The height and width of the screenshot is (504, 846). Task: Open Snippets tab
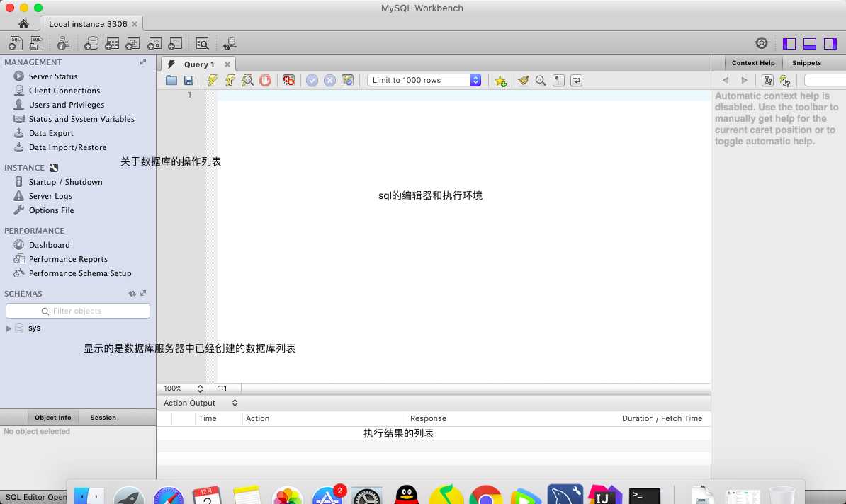coord(806,62)
